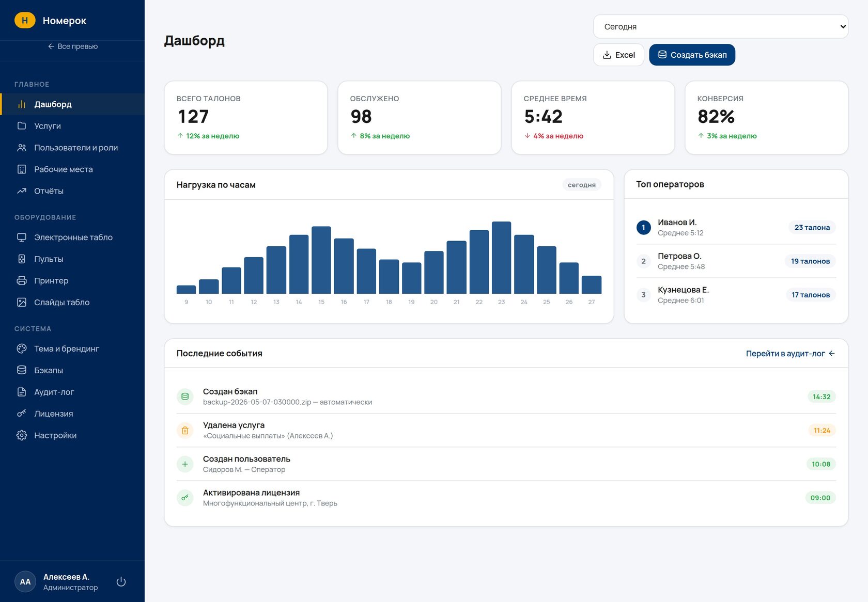Click the trash icon of Удалена услуга event
Viewport: 868px width, 602px height.
pos(185,431)
